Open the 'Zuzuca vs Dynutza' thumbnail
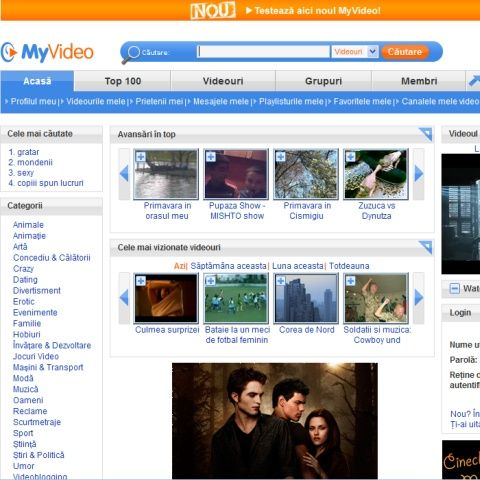Screen dimensions: 480x480 click(376, 174)
